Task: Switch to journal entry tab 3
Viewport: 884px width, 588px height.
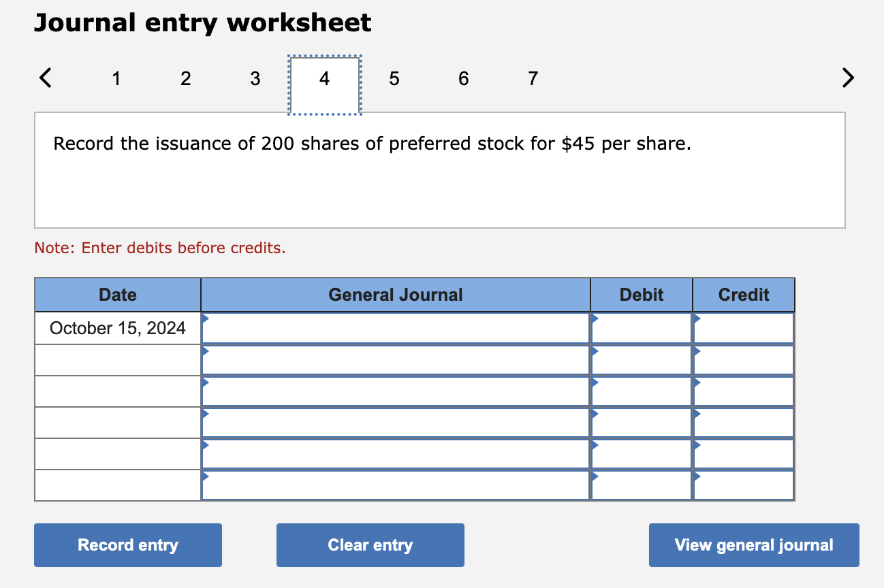Action: coord(255,78)
